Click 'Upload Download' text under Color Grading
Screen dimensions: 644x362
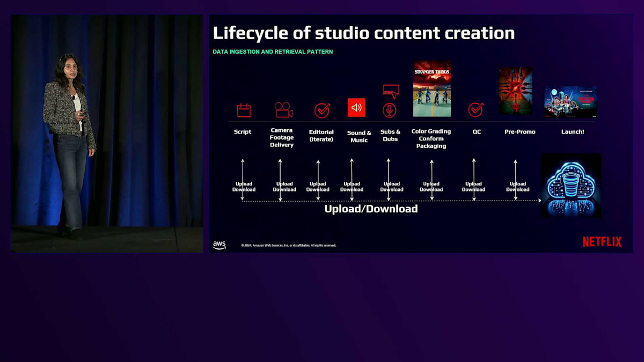pyautogui.click(x=431, y=187)
